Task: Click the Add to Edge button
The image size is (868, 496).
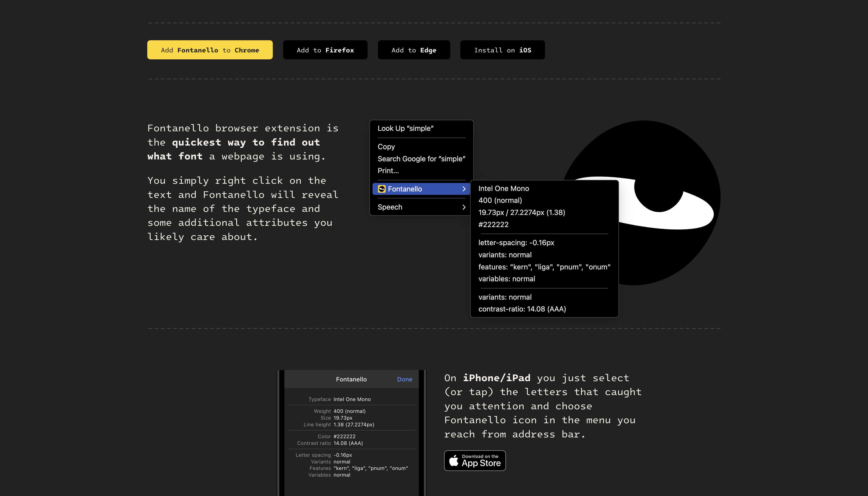Action: coord(414,50)
